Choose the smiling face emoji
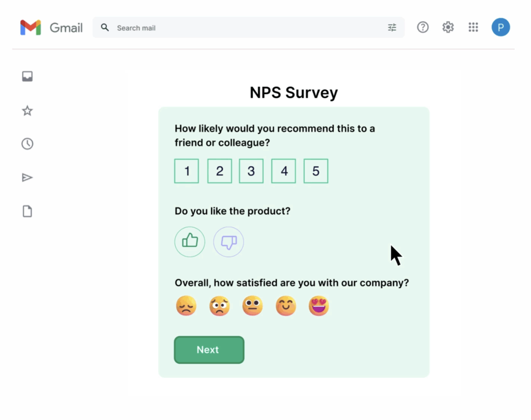 [x=286, y=306]
